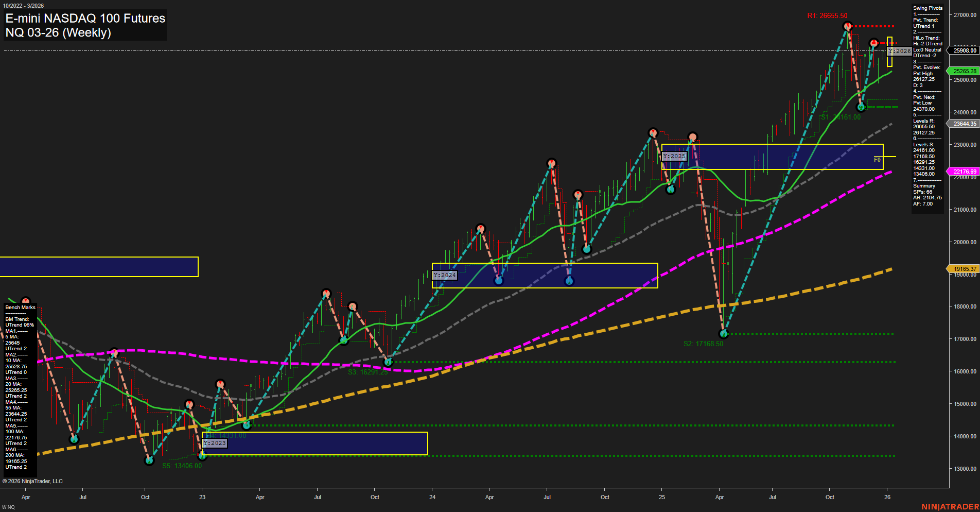Image resolution: width=980 pixels, height=512 pixels.
Task: Click the © 2026 NinjaTrader, LLC copyright text
Action: (33, 481)
